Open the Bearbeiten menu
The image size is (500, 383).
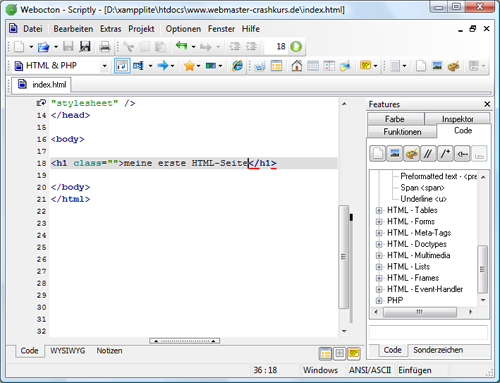[73, 29]
